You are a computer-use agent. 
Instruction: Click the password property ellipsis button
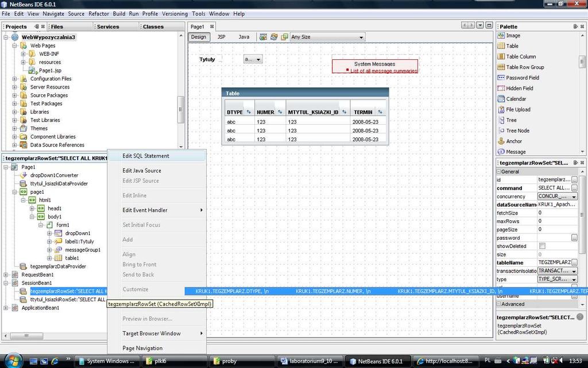click(574, 237)
